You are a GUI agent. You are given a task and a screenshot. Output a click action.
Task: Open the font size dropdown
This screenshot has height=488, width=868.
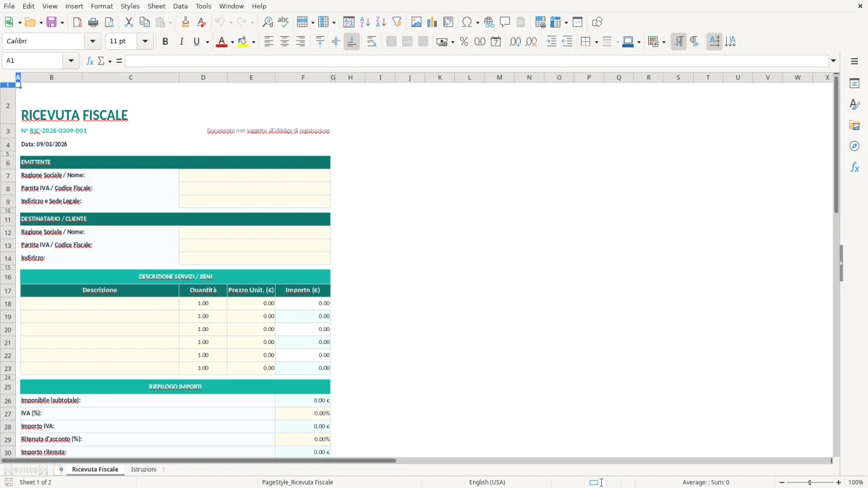(145, 42)
